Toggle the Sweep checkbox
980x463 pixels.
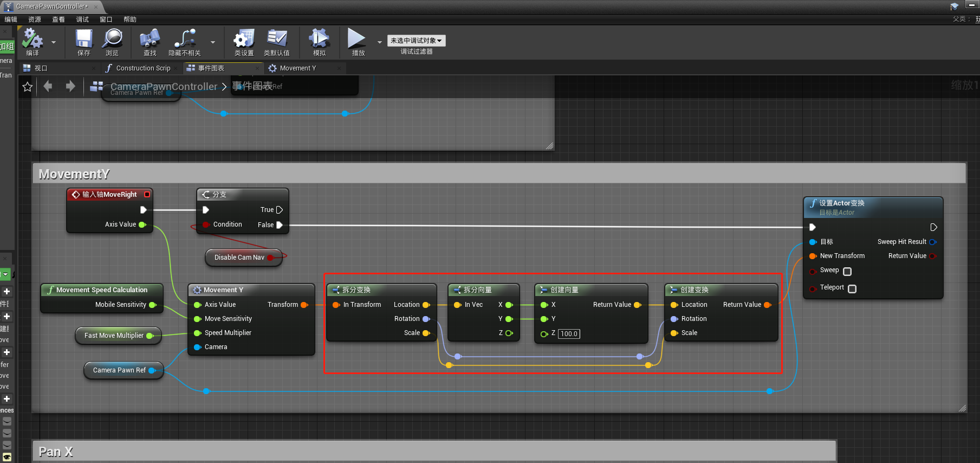pyautogui.click(x=847, y=271)
